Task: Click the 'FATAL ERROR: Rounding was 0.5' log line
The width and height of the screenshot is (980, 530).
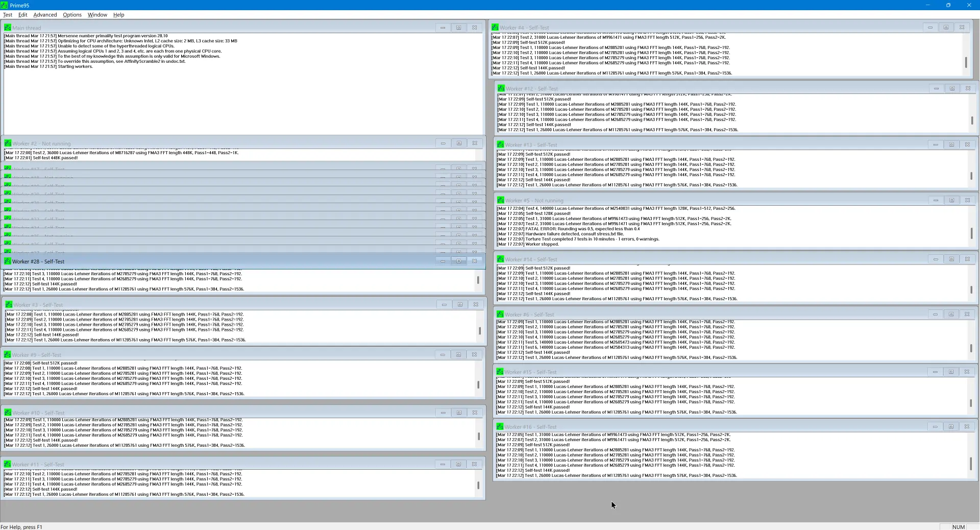Action: (x=569, y=229)
